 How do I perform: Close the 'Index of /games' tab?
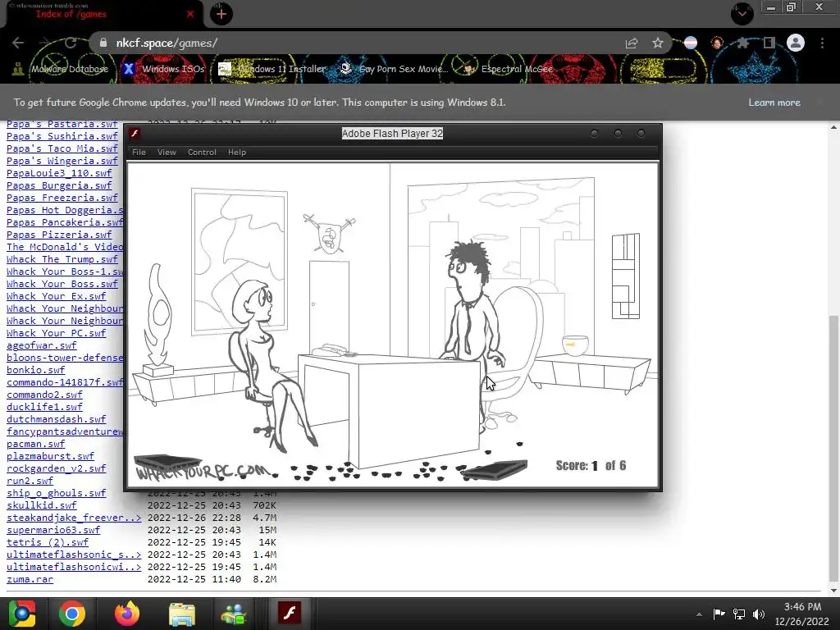click(190, 15)
